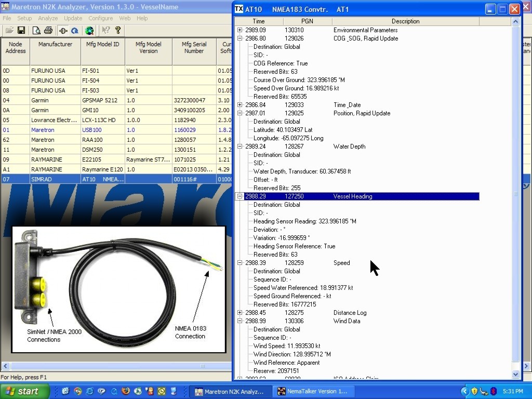Click the Safely Remove Hardware tray icon
This screenshot has width=532, height=399.
click(x=484, y=391)
